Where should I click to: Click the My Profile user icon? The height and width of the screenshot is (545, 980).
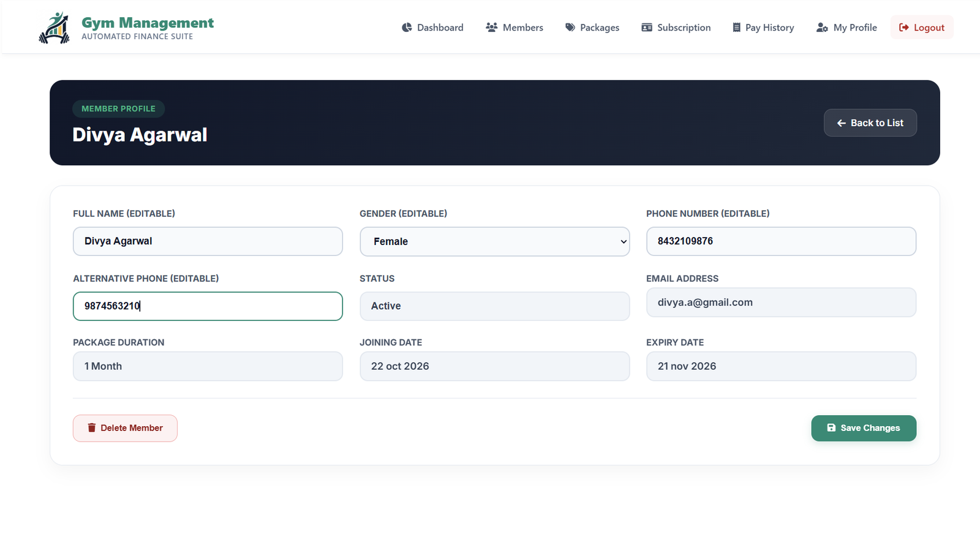(822, 28)
